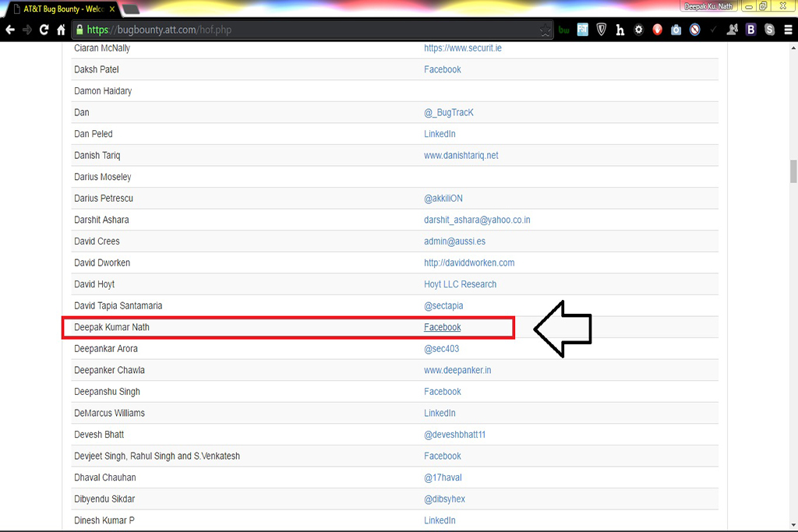
Task: Open Dinesh Kumar P's LinkedIn link
Action: 440,520
